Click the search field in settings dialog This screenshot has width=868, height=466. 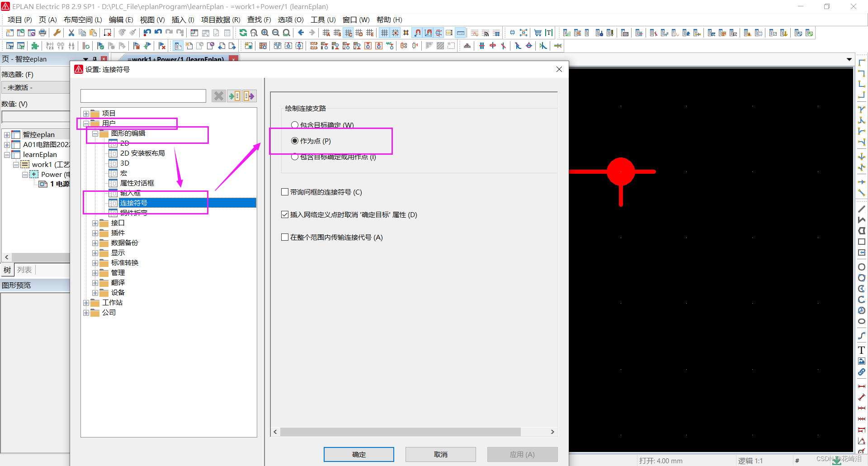pos(143,96)
